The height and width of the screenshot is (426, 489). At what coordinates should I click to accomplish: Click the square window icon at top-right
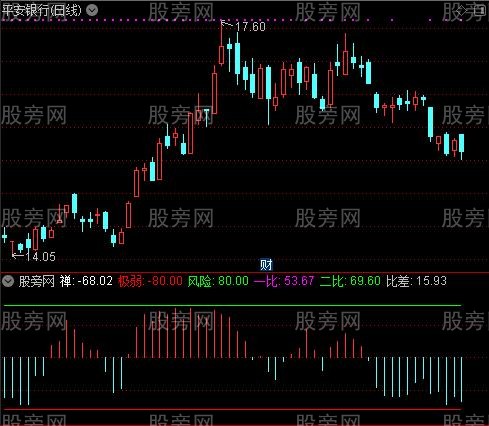480,10
